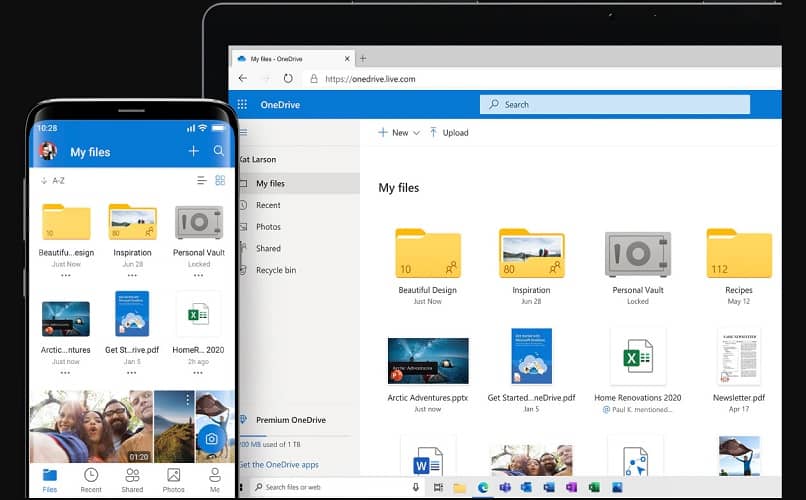The height and width of the screenshot is (500, 806).
Task: Switch to grid view on phone
Action: point(220,180)
